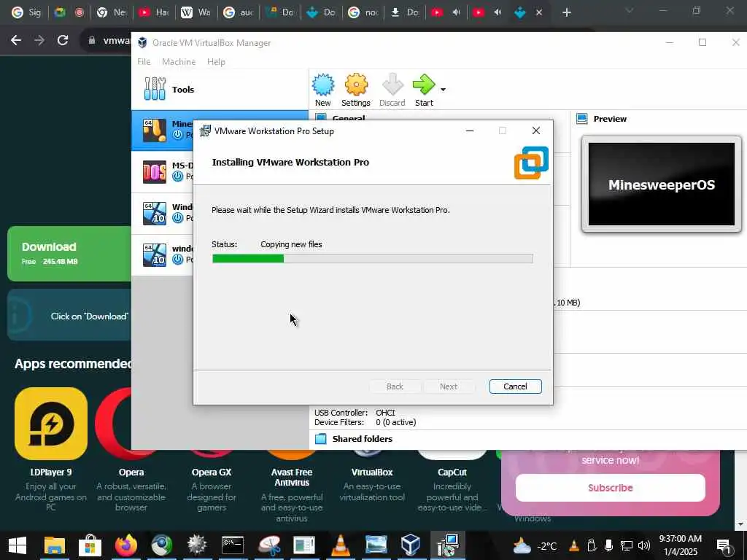The height and width of the screenshot is (560, 747).
Task: Click the weather widget showing -2°C
Action: tap(535, 545)
